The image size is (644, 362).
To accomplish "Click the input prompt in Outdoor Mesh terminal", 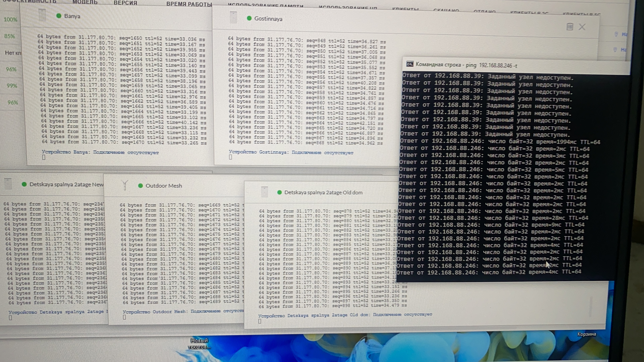I will (124, 317).
